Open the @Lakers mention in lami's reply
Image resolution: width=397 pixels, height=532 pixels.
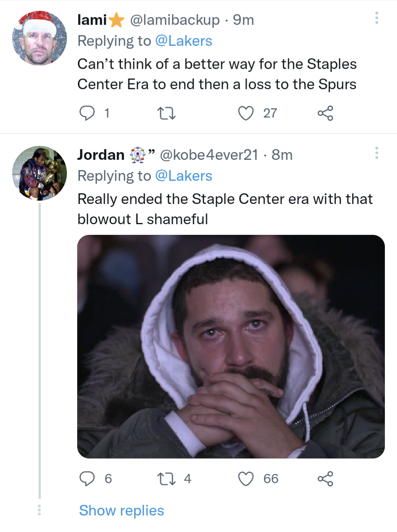click(x=184, y=41)
